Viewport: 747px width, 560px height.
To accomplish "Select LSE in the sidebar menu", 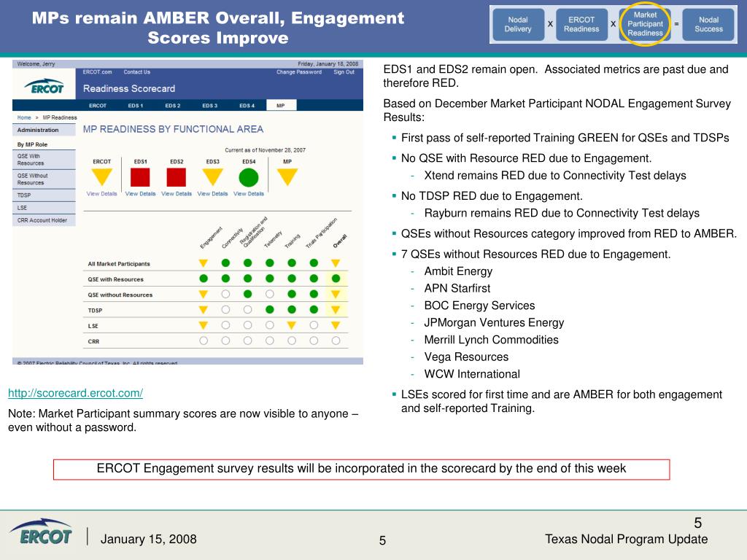I will [x=44, y=208].
